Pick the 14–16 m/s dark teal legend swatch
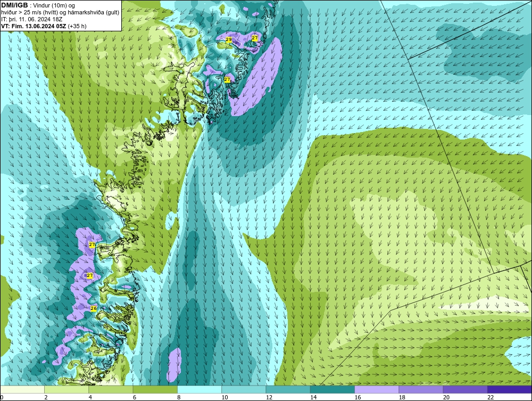The image size is (532, 401). tap(332, 389)
